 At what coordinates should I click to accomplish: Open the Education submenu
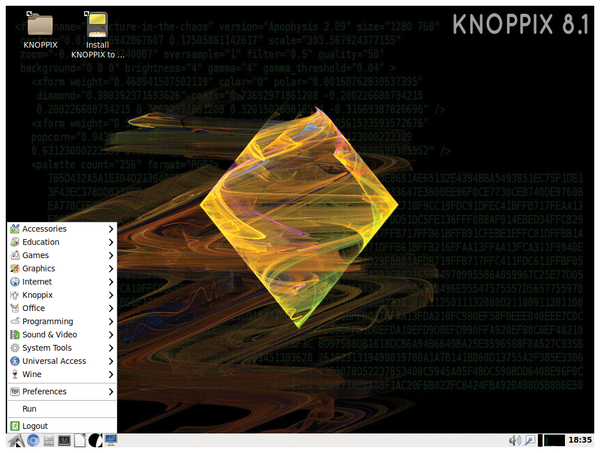(62, 242)
